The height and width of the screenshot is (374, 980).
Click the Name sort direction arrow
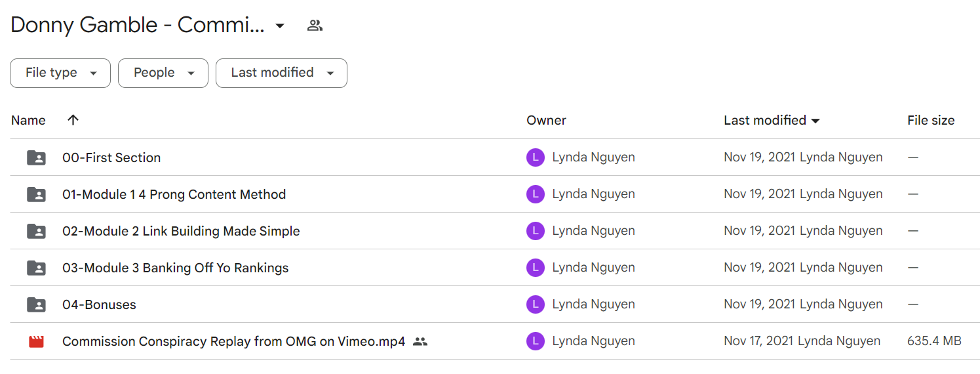(73, 120)
